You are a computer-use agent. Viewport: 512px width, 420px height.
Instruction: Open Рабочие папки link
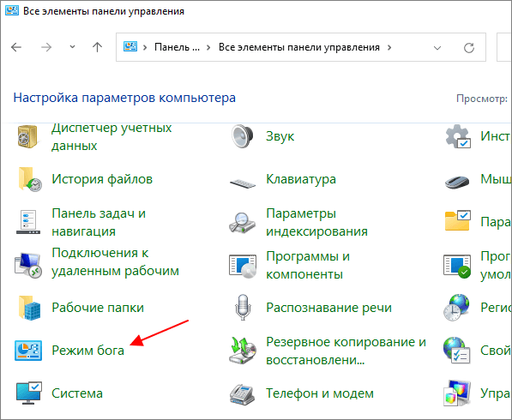98,308
